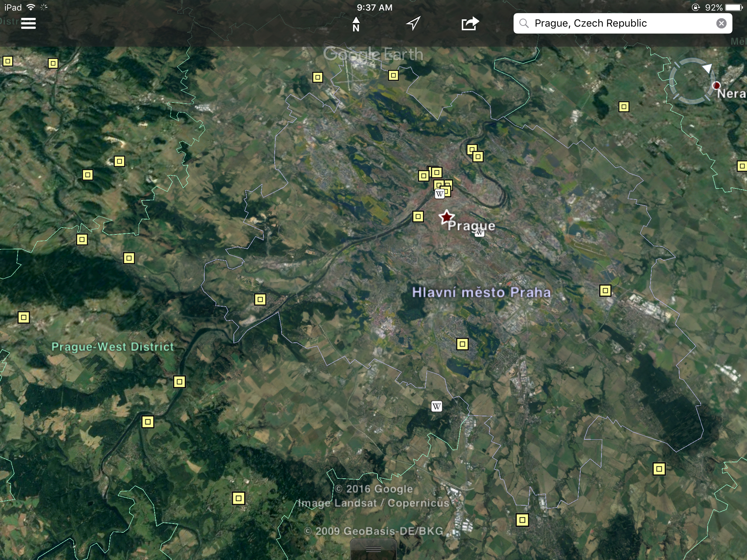Tap the photo placemark below Hlavní město Praha
The width and height of the screenshot is (747, 560).
point(462,344)
